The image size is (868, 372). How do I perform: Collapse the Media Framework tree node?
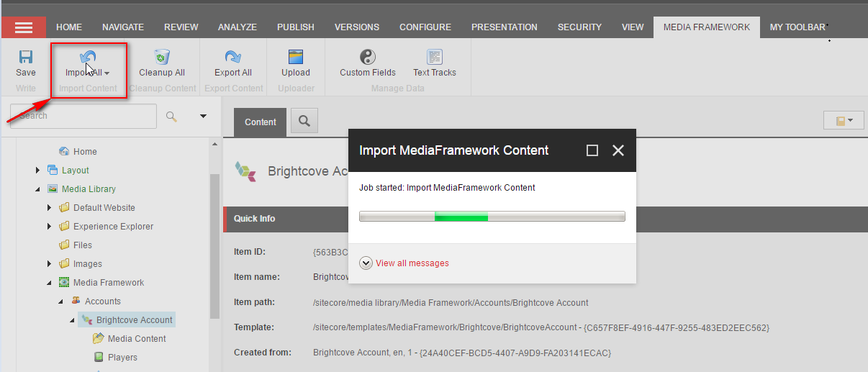50,283
